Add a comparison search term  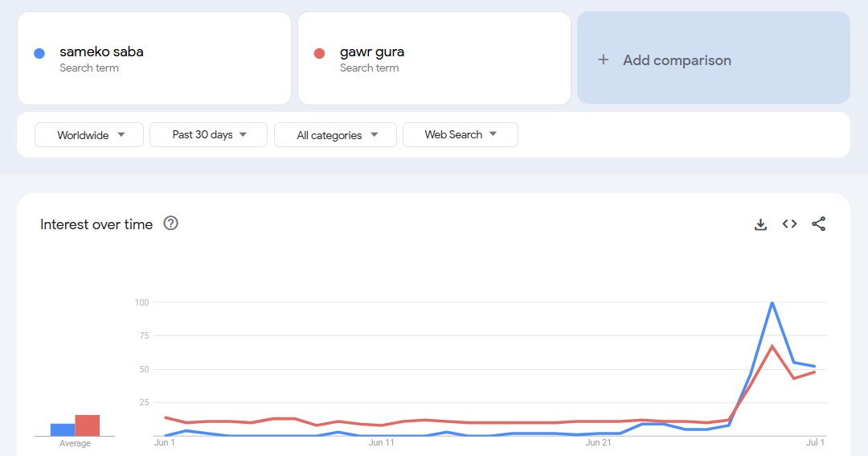pyautogui.click(x=714, y=58)
